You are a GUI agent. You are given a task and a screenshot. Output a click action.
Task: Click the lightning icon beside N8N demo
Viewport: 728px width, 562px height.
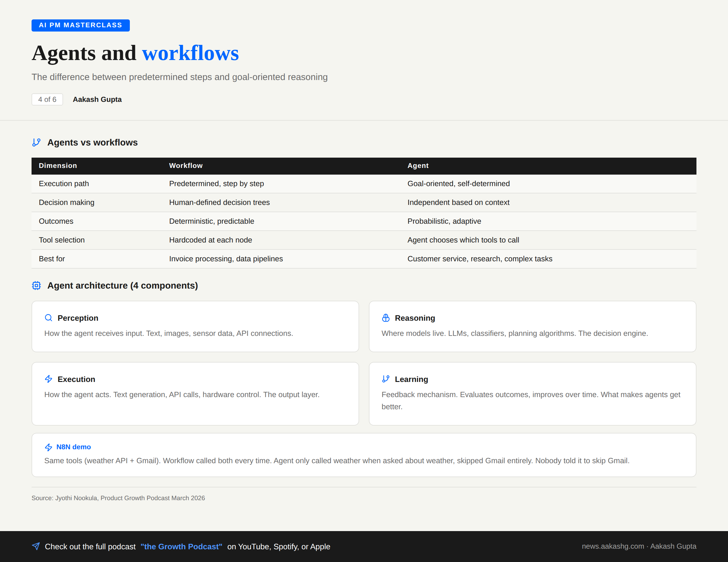tap(49, 447)
